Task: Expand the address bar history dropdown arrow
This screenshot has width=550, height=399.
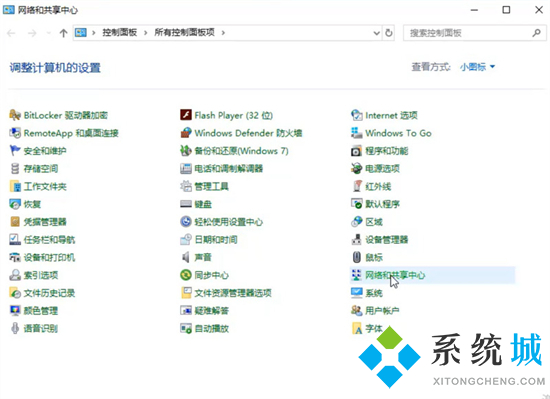Action: tap(376, 33)
